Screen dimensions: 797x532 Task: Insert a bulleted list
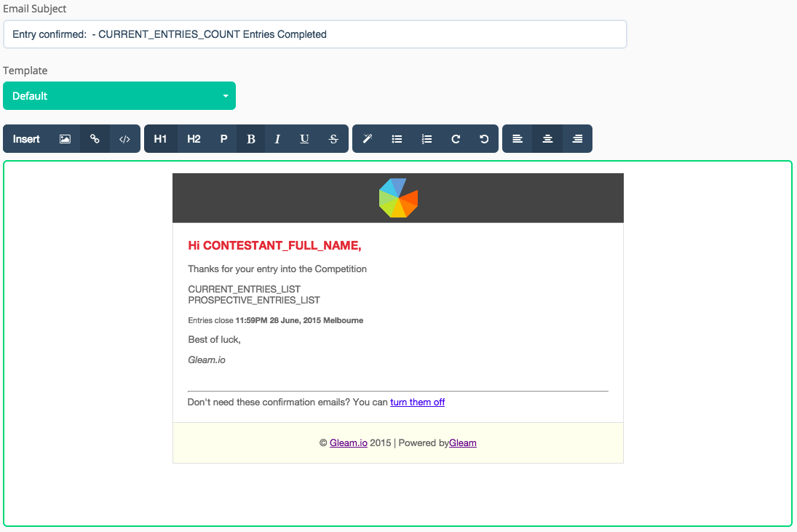tap(397, 139)
